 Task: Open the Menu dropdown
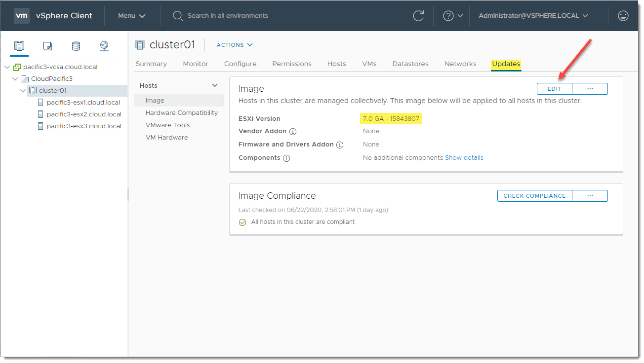point(131,16)
